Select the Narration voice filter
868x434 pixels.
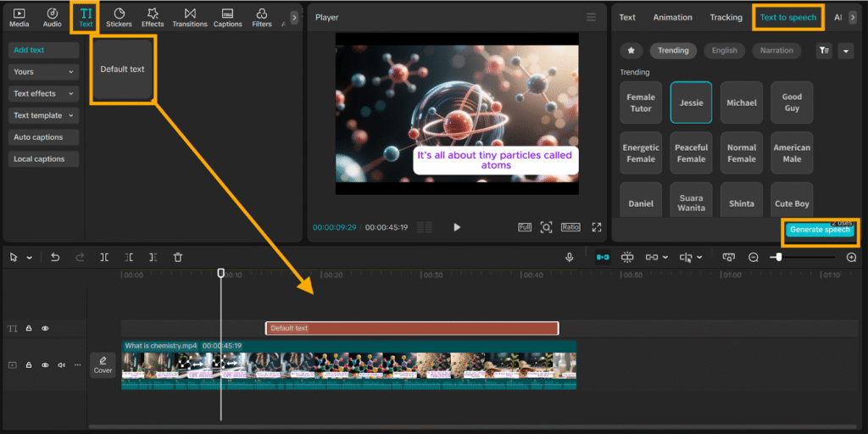(776, 50)
